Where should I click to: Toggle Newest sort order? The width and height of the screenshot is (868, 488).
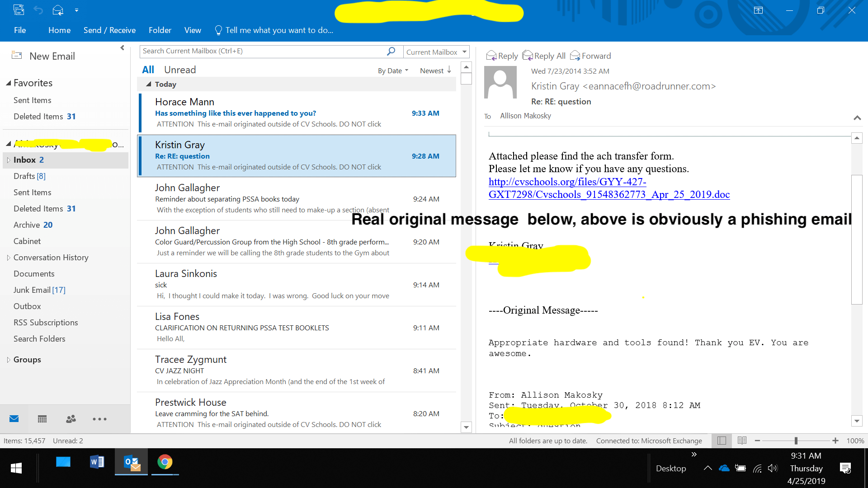point(435,70)
